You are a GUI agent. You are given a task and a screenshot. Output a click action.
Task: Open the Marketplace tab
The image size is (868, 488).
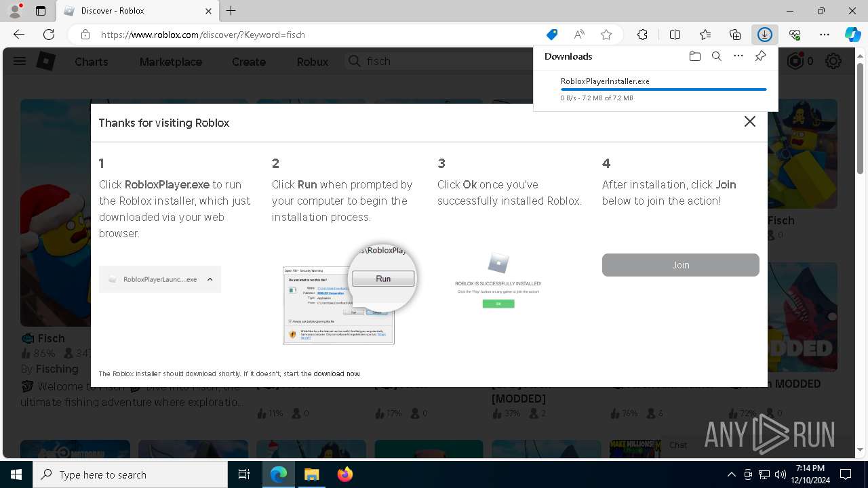(x=170, y=62)
